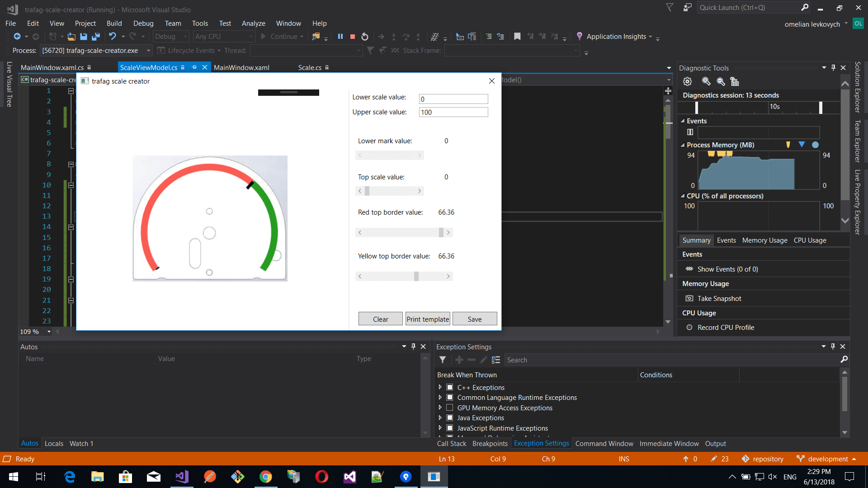Click the Print template button
868x488 pixels.
(428, 319)
